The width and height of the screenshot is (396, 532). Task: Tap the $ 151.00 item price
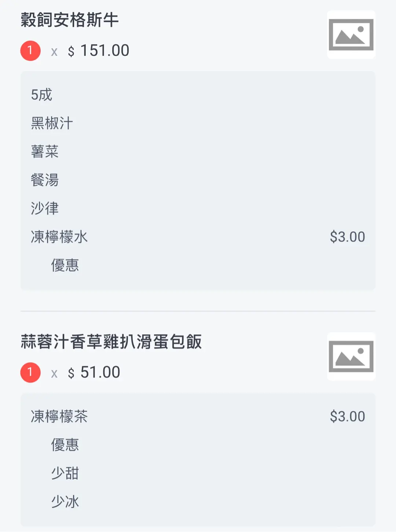99,51
